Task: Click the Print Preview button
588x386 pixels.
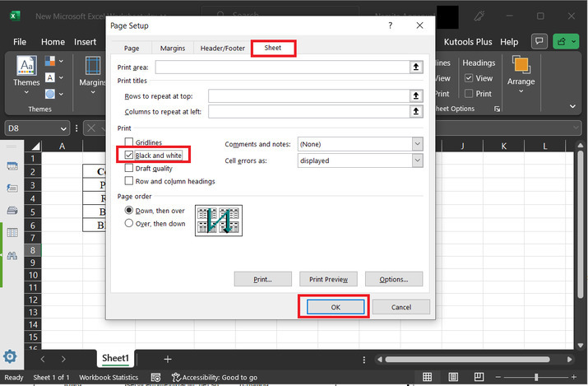Action: pos(328,279)
